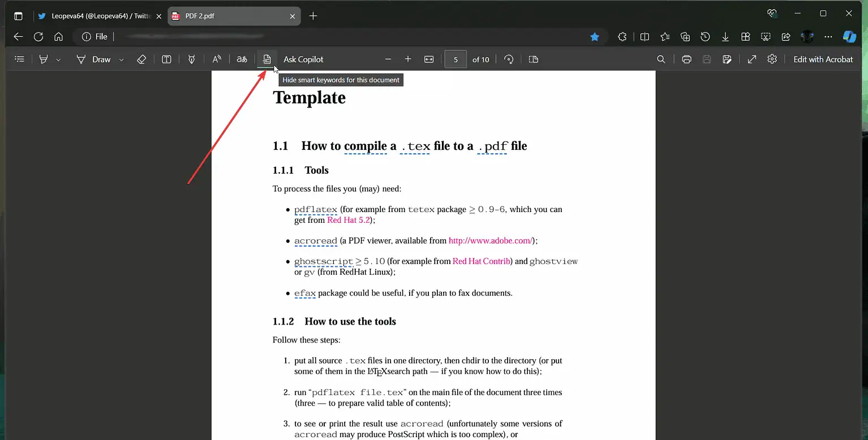Open the text annotation tool
Image resolution: width=868 pixels, height=440 pixels.
pos(166,59)
